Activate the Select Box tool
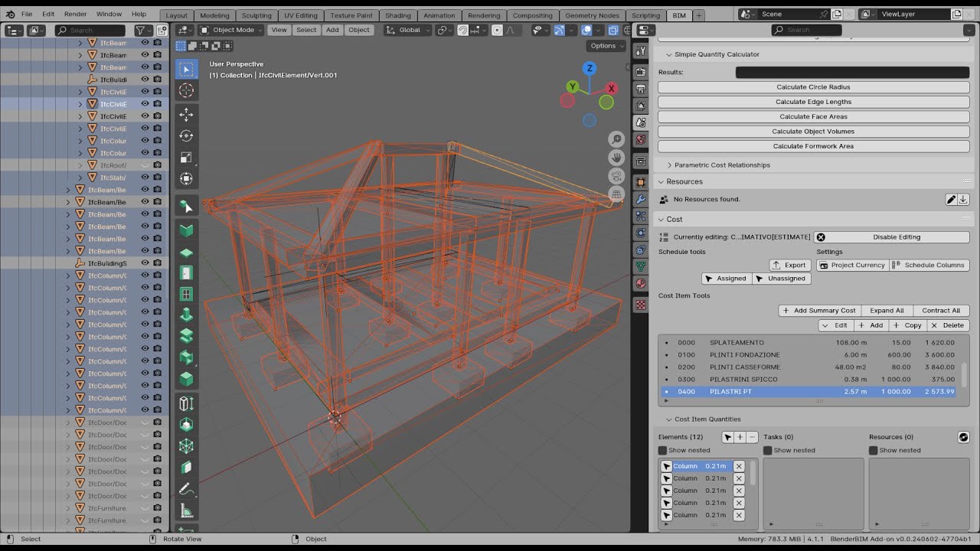980x551 pixels. 186,69
